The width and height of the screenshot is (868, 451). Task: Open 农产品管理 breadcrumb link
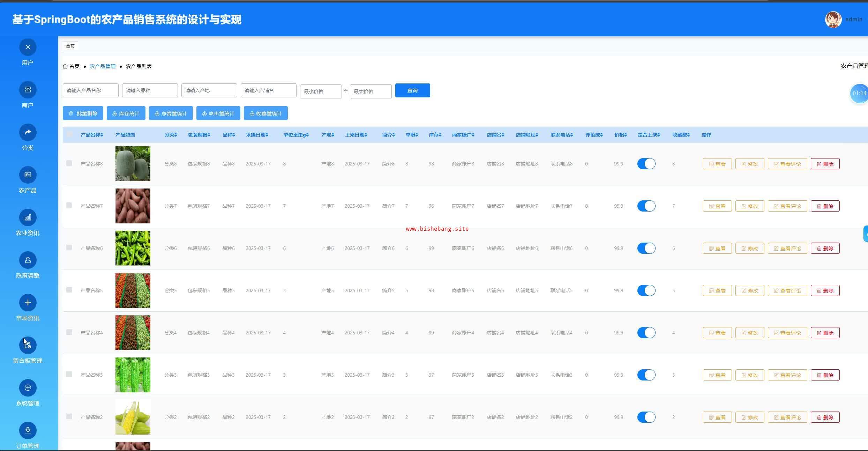point(102,66)
